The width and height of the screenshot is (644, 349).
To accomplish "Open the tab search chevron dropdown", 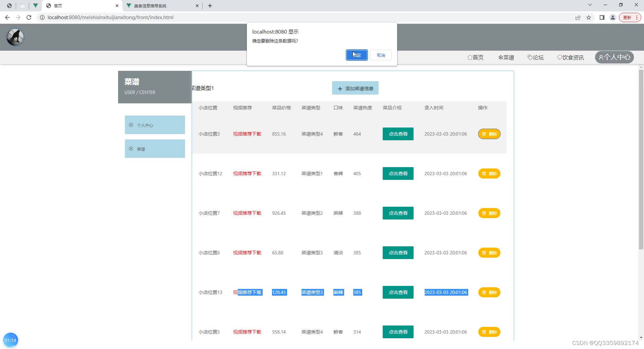I will pos(590,5).
